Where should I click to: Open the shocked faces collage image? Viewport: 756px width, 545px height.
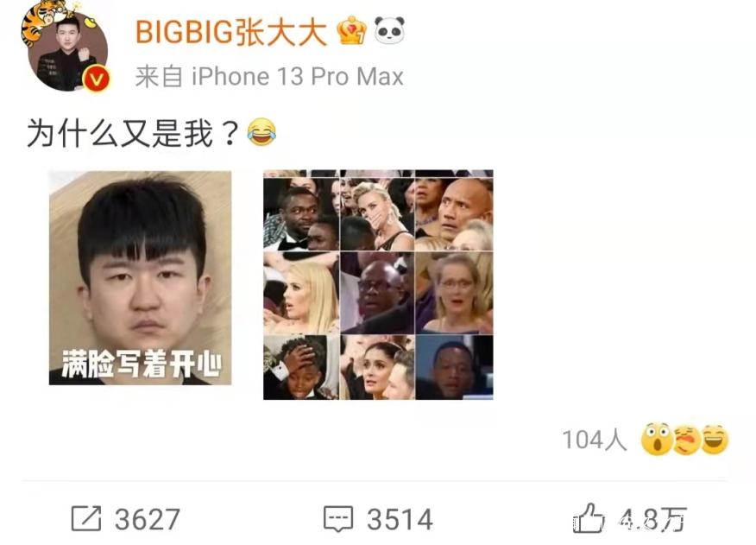coord(378,285)
